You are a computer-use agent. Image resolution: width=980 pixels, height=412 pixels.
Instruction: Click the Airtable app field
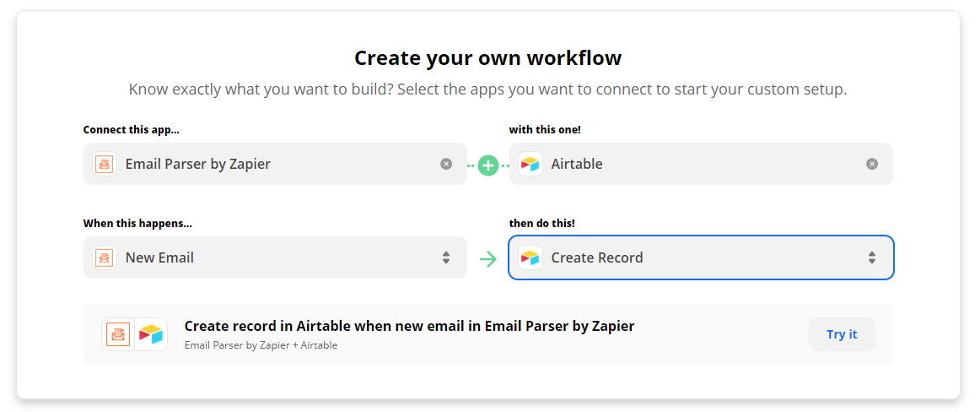point(701,164)
